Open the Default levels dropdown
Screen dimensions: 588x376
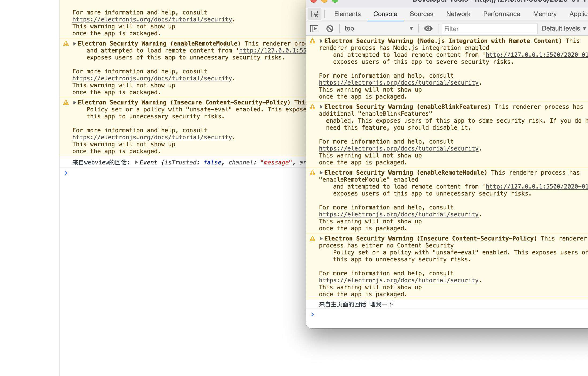click(564, 28)
